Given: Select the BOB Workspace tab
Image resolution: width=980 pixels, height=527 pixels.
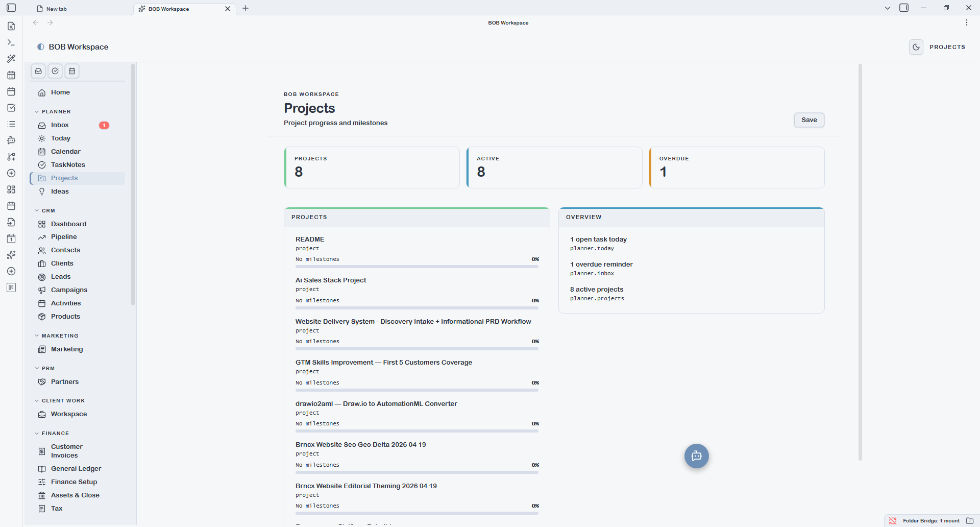Looking at the screenshot, I should pyautogui.click(x=185, y=9).
